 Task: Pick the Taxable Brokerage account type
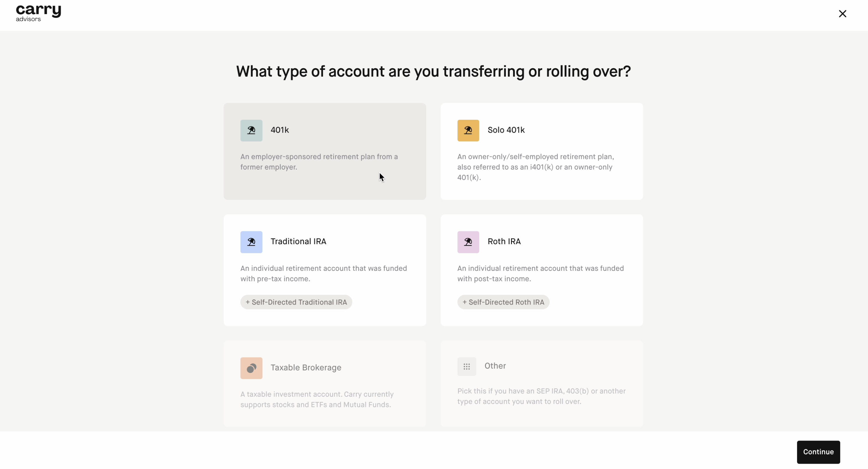[x=325, y=384]
